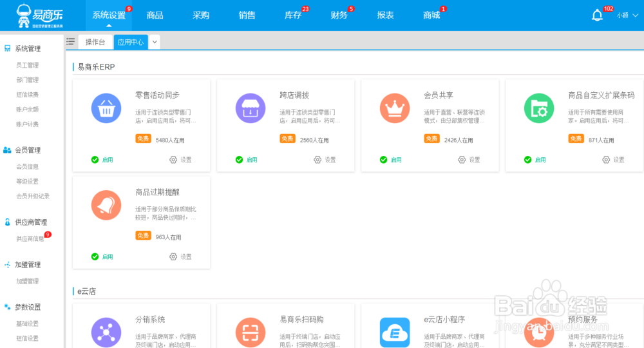Toggle 启用 status for 商品过期提醒
The image size is (644, 348).
pyautogui.click(x=102, y=256)
